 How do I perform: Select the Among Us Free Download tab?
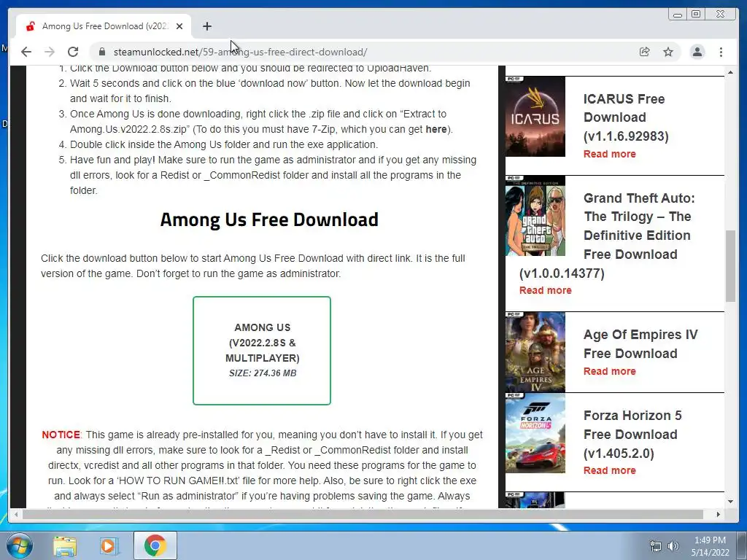pos(104,26)
